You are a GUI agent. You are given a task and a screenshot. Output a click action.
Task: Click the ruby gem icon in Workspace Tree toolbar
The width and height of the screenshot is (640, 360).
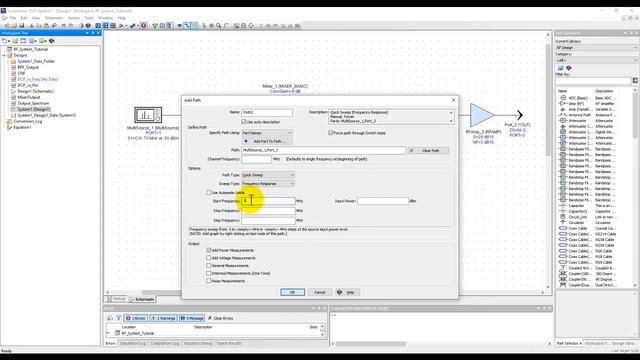[51, 41]
